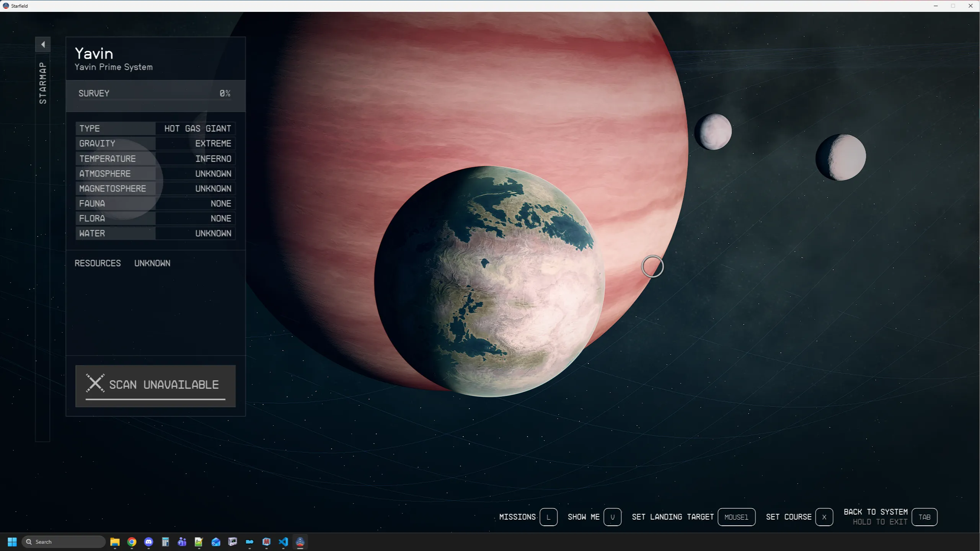Image resolution: width=980 pixels, height=551 pixels.
Task: Click the FAUNA row showing None
Action: pos(155,204)
